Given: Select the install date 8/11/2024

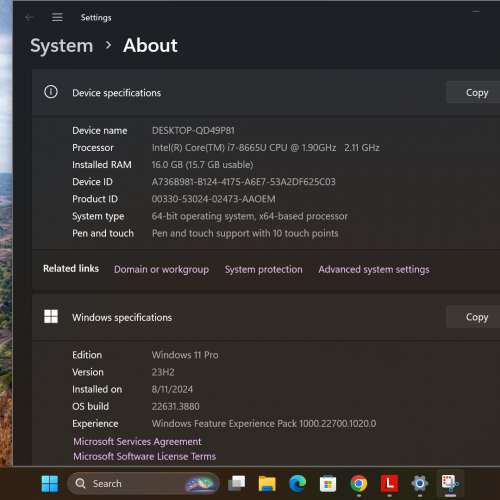Looking at the screenshot, I should tap(172, 389).
